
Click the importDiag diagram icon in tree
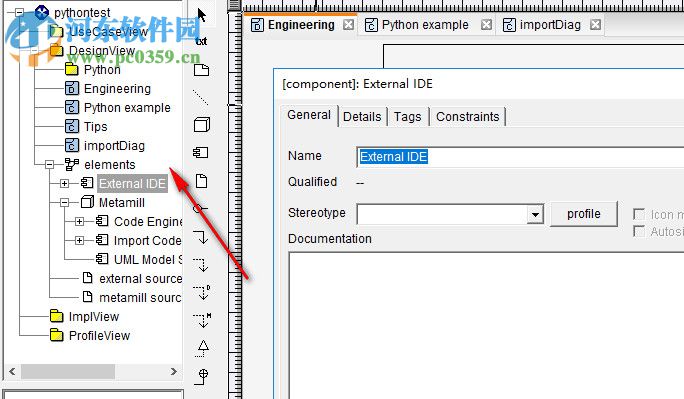click(72, 145)
